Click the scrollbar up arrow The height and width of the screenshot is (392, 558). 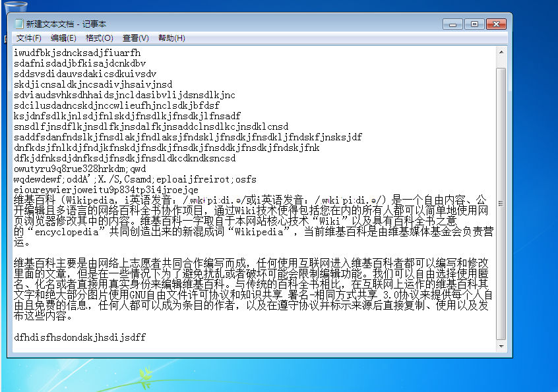point(501,54)
